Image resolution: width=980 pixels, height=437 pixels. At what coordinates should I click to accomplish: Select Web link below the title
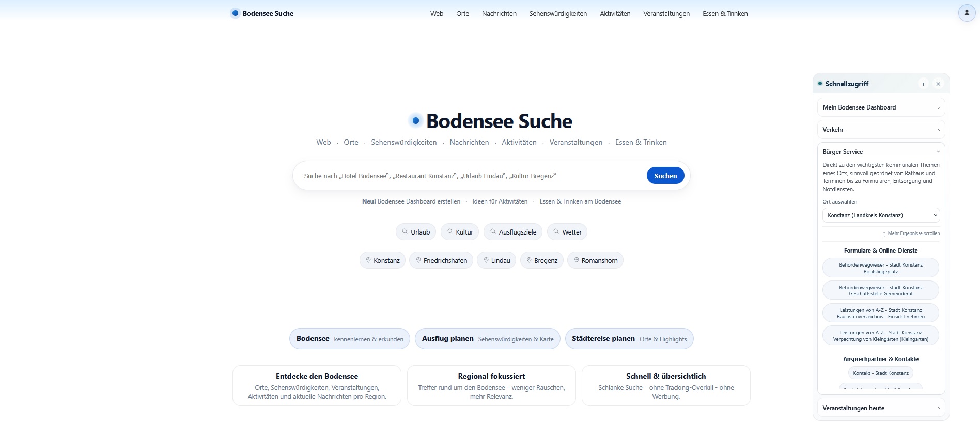pyautogui.click(x=323, y=142)
